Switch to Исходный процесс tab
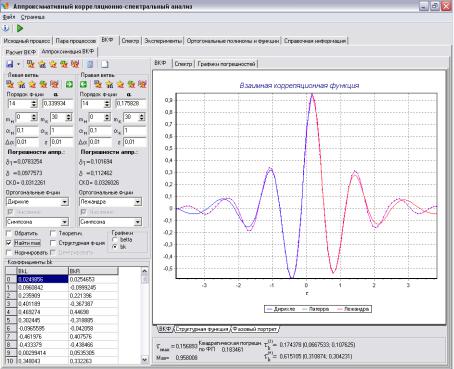The width and height of the screenshot is (454, 369). pyautogui.click(x=27, y=41)
